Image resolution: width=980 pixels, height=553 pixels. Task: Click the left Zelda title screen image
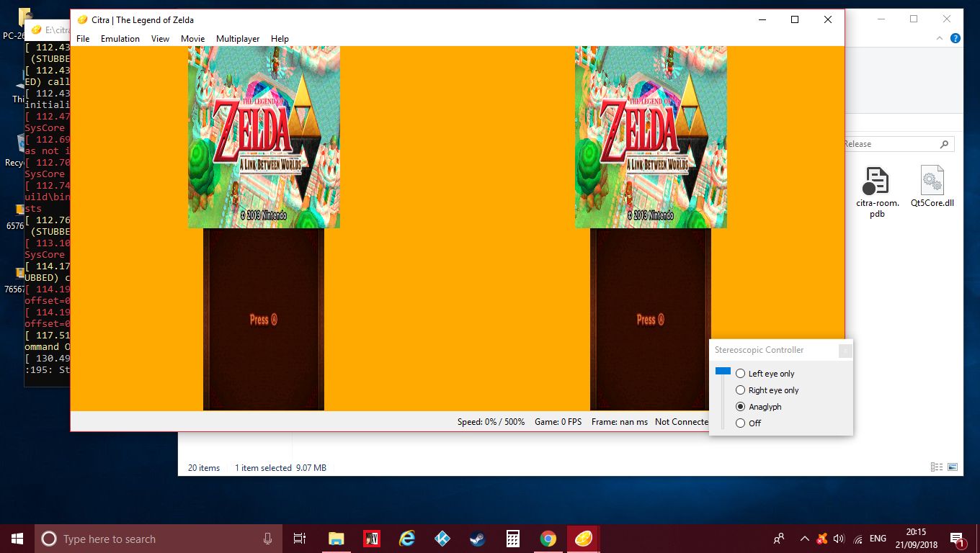(x=264, y=137)
